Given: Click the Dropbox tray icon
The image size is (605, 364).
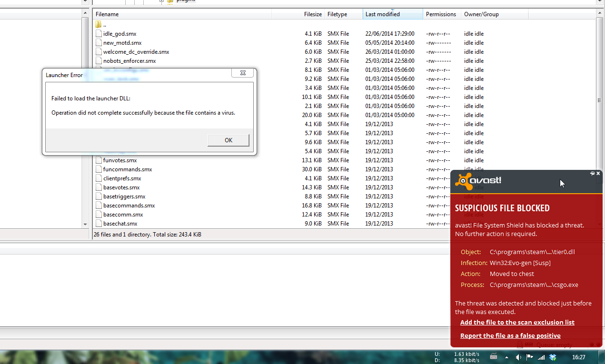Looking at the screenshot, I should tap(553, 357).
